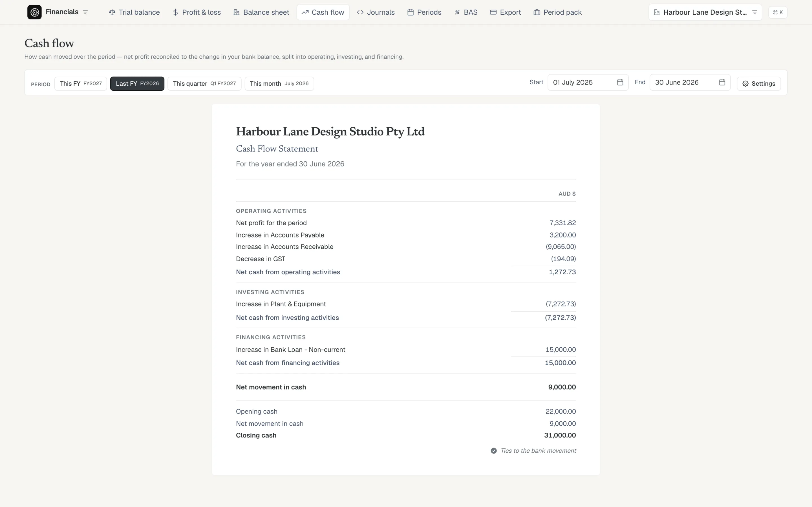
Task: Click the Trial balance scales icon
Action: (x=112, y=12)
